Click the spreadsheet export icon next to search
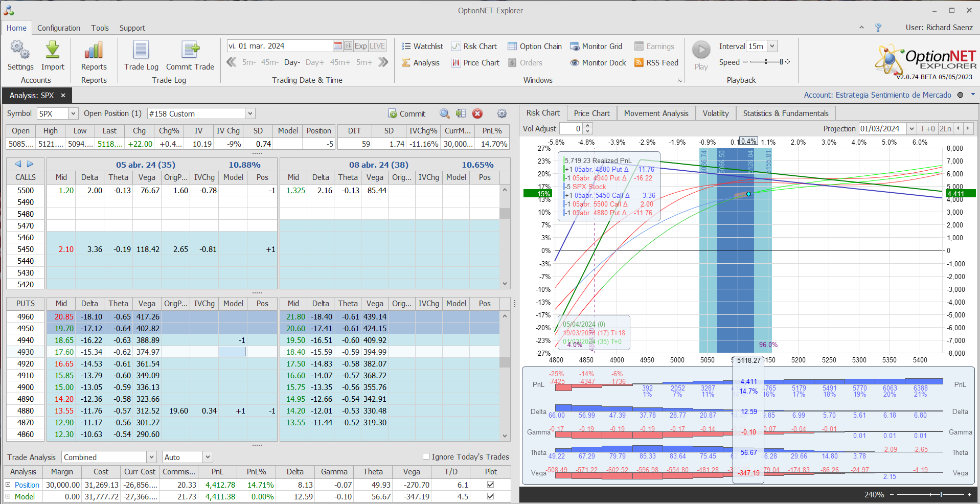The width and height of the screenshot is (980, 504). tap(461, 113)
